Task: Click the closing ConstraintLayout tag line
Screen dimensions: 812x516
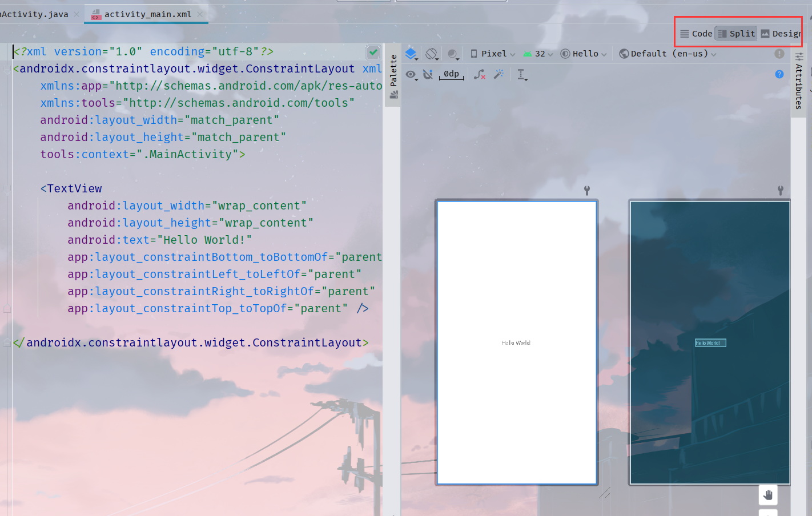Action: pos(191,342)
